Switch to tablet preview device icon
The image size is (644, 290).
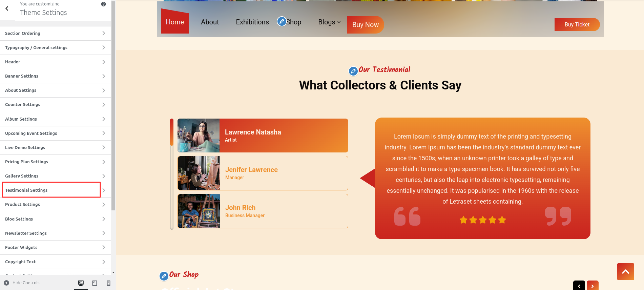coord(95,283)
